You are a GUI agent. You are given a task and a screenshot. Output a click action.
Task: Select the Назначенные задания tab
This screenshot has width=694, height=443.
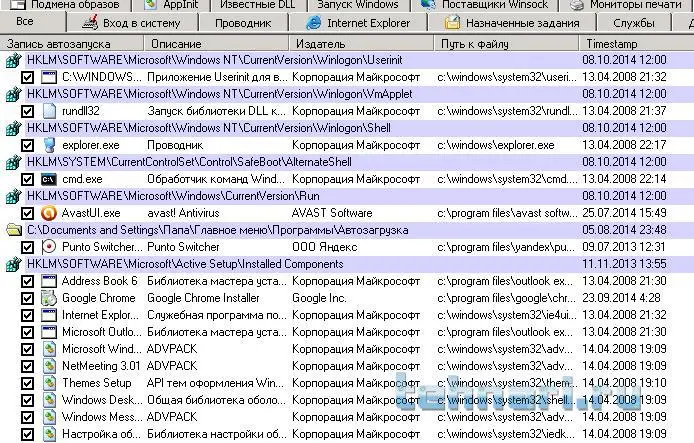click(x=512, y=23)
